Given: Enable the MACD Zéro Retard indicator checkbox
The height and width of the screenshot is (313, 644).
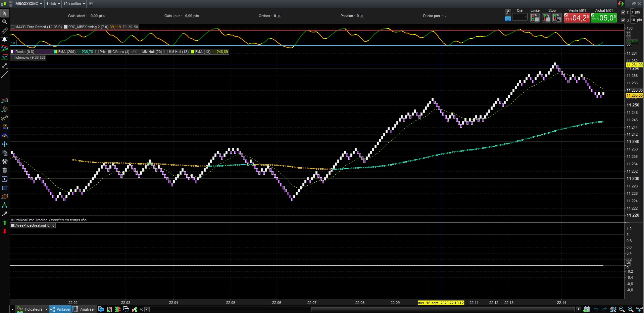Looking at the screenshot, I should [x=13, y=27].
